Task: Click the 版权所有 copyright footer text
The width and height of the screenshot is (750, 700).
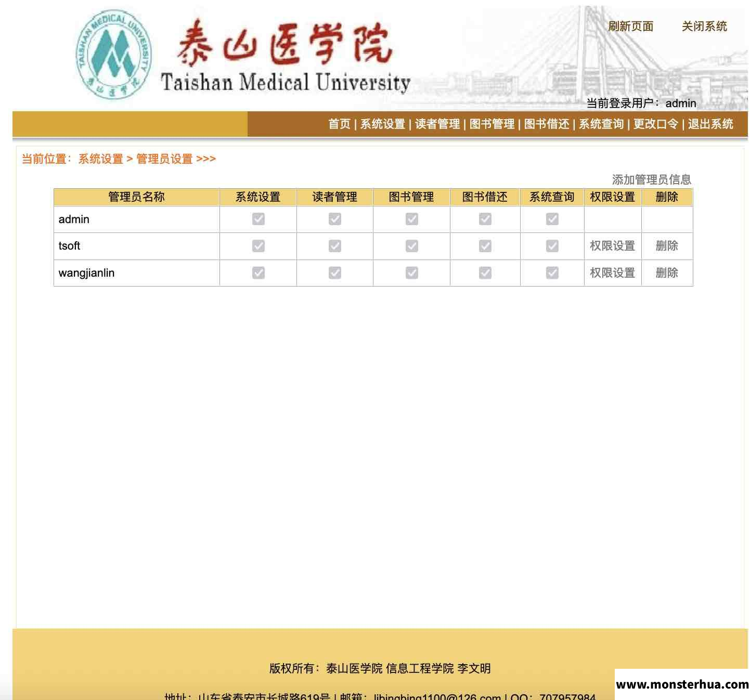Action: pos(380,668)
